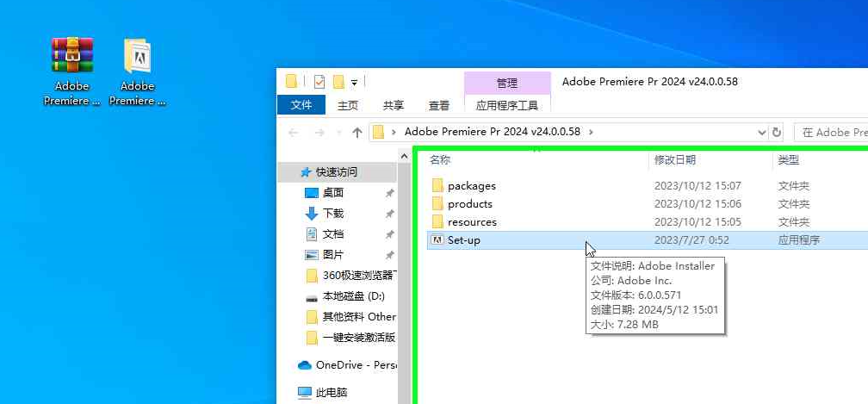Open the 应用程序工具 ribbon tab

(x=507, y=105)
